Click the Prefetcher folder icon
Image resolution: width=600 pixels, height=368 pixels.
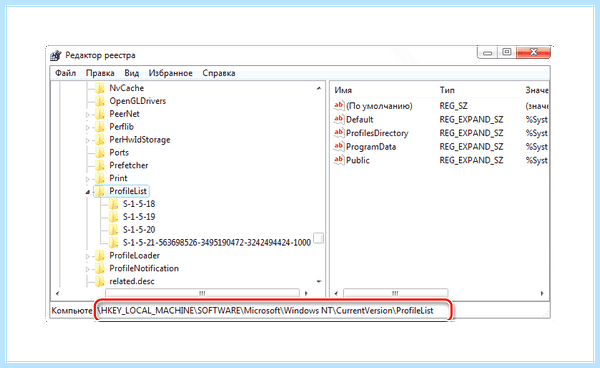click(x=100, y=165)
